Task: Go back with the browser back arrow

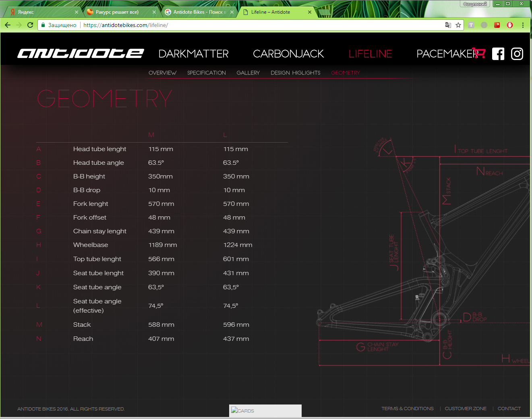Action: (8, 25)
